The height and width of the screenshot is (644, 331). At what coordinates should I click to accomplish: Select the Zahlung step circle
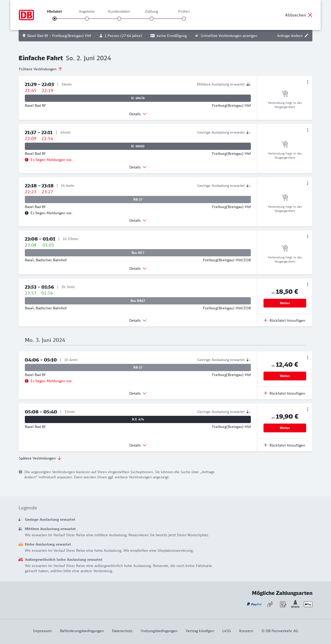tap(152, 19)
